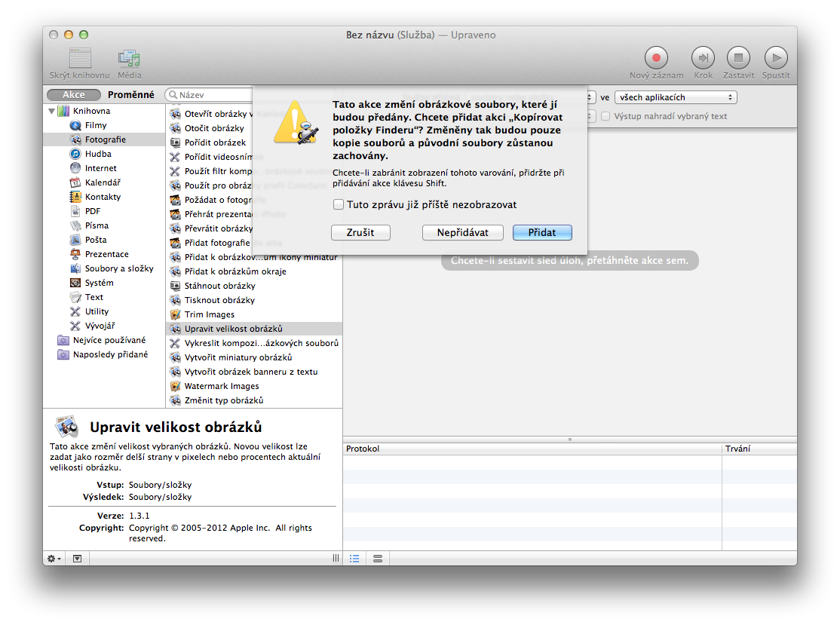Open the gear action menu at bottom left
Viewport: 840px width, 625px height.
[54, 558]
